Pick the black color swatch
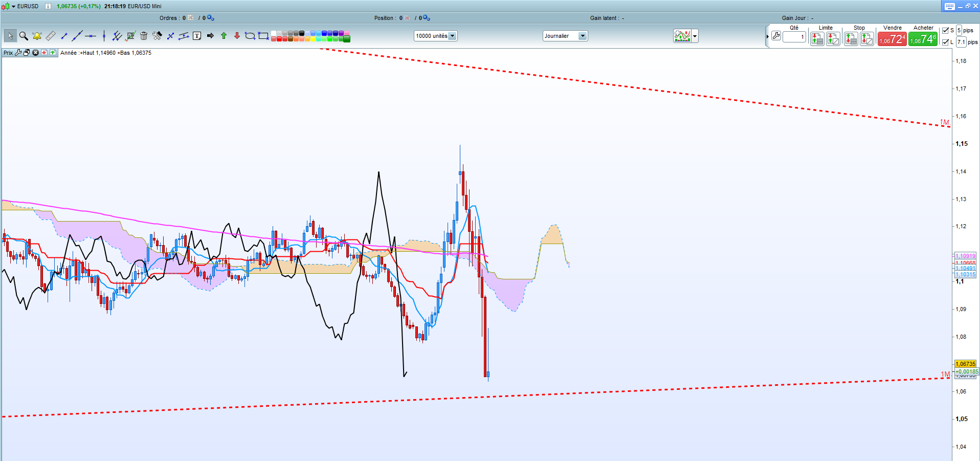This screenshot has height=461, width=980. (302, 33)
